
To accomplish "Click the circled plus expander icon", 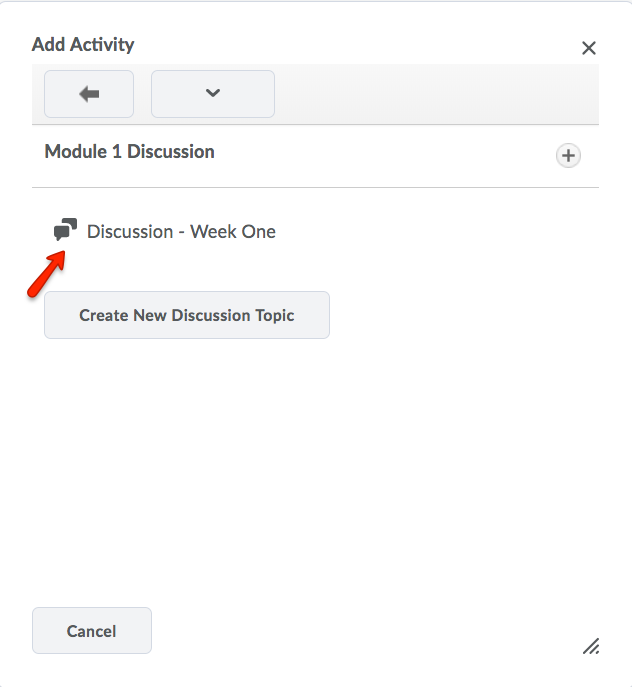I will [x=568, y=156].
